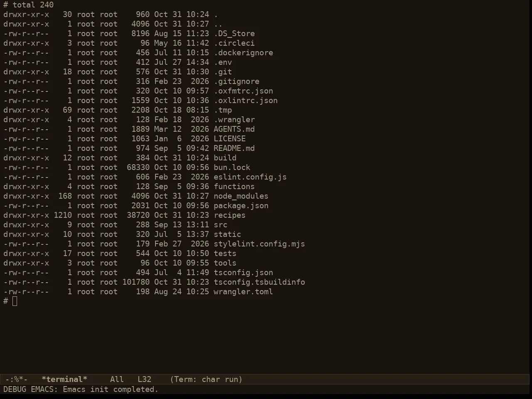The image size is (532, 399).
Task: Select the .env file name
Action: pos(223,62)
